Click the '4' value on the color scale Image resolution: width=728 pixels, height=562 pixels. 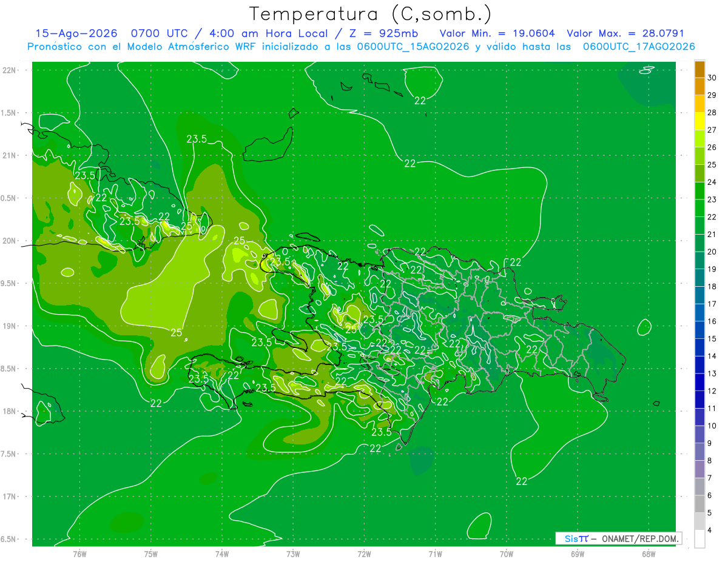pyautogui.click(x=710, y=530)
